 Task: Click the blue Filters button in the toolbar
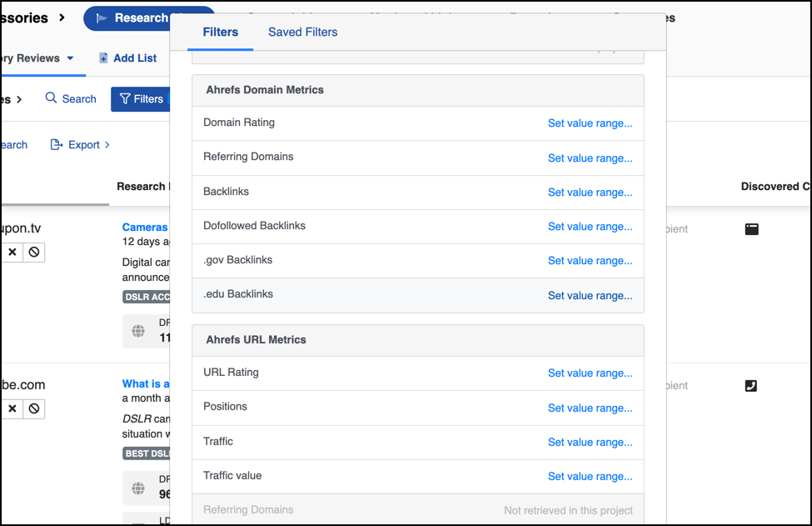pos(140,99)
